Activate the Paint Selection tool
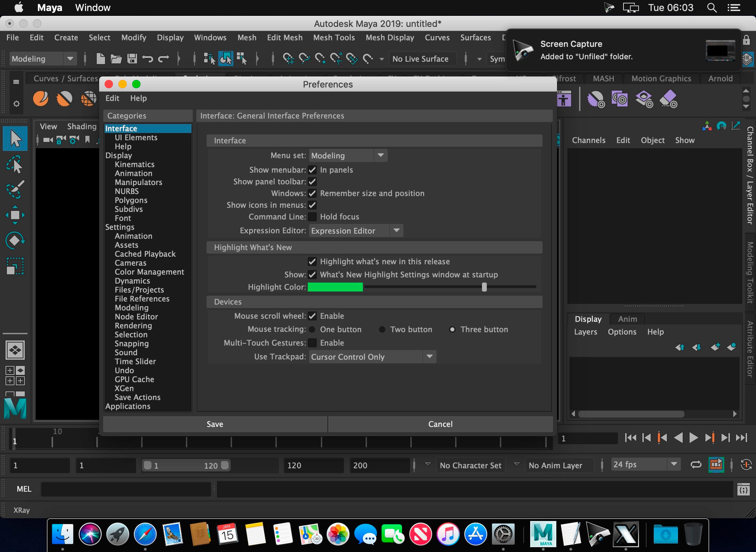 point(15,189)
